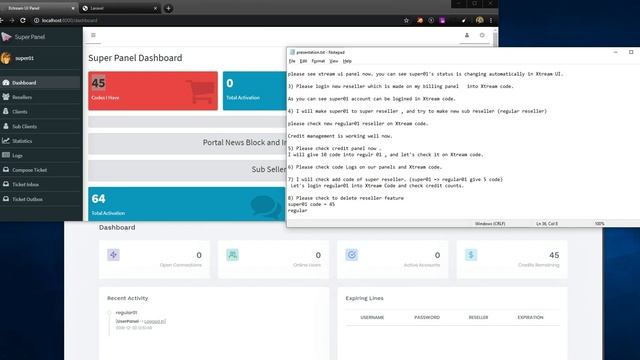Click the 'Logged in' link in Recent Activity
Screen dimensions: 640x360
pos(155,321)
